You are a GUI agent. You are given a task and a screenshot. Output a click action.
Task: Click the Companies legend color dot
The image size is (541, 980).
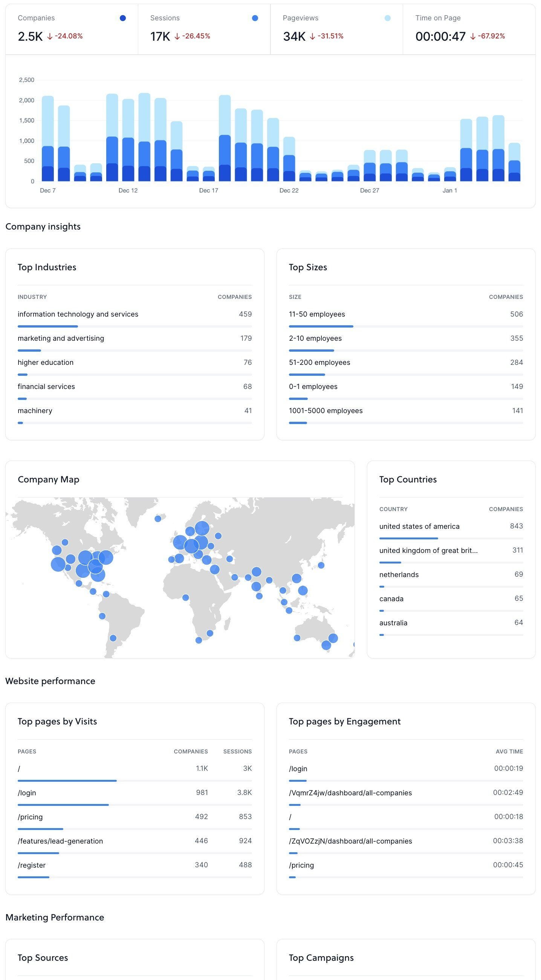tap(123, 18)
